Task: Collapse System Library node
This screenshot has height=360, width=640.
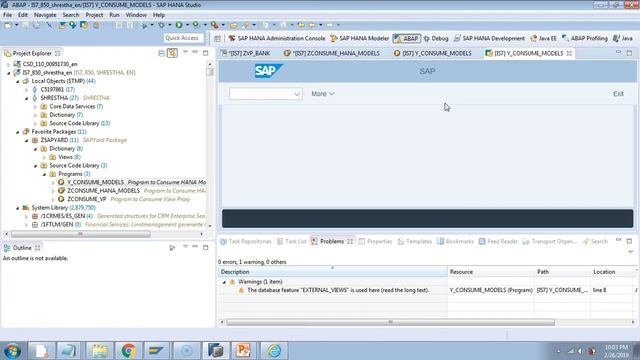Action: coord(18,208)
